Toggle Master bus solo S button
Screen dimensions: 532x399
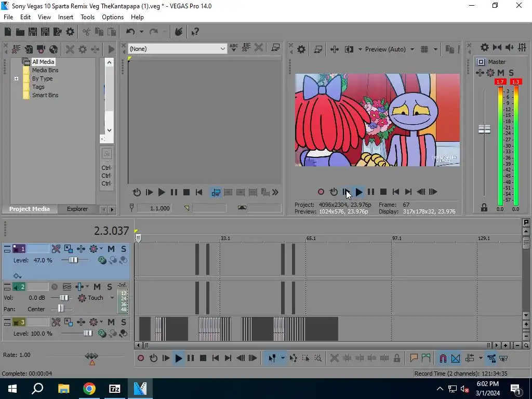[511, 73]
